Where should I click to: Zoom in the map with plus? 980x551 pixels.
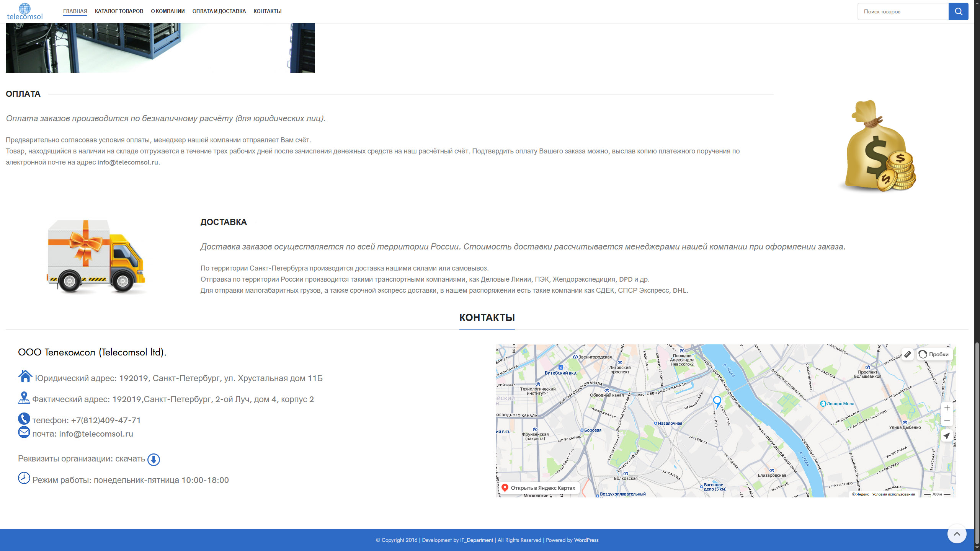click(947, 408)
